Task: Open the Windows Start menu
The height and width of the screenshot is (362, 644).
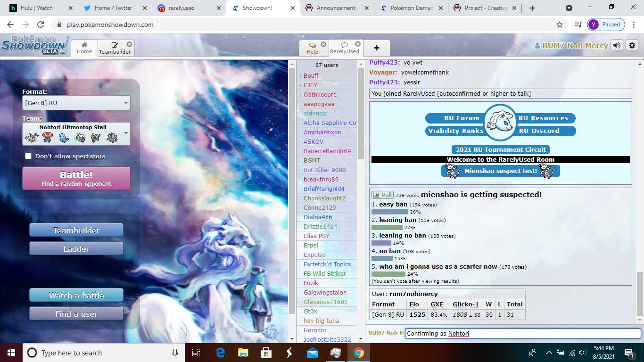Action: coord(11,353)
